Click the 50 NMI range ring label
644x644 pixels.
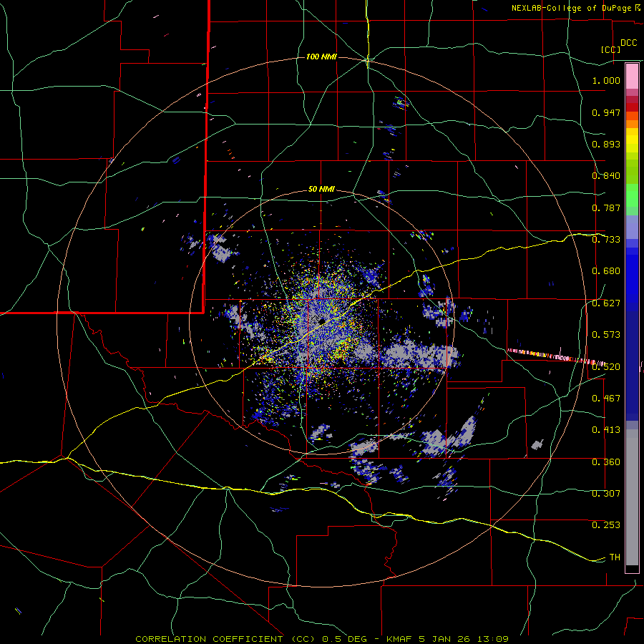coord(321,190)
